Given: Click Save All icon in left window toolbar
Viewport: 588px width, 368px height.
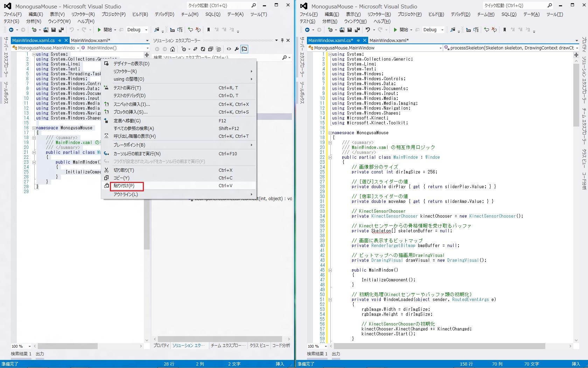Looking at the screenshot, I should click(61, 30).
